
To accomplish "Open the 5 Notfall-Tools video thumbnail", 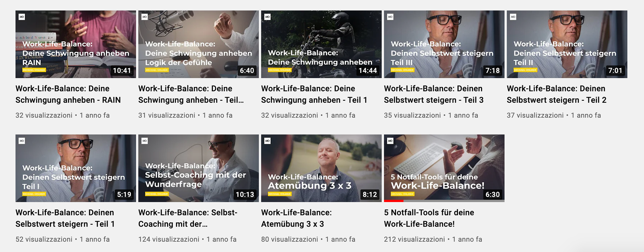I will tap(444, 168).
